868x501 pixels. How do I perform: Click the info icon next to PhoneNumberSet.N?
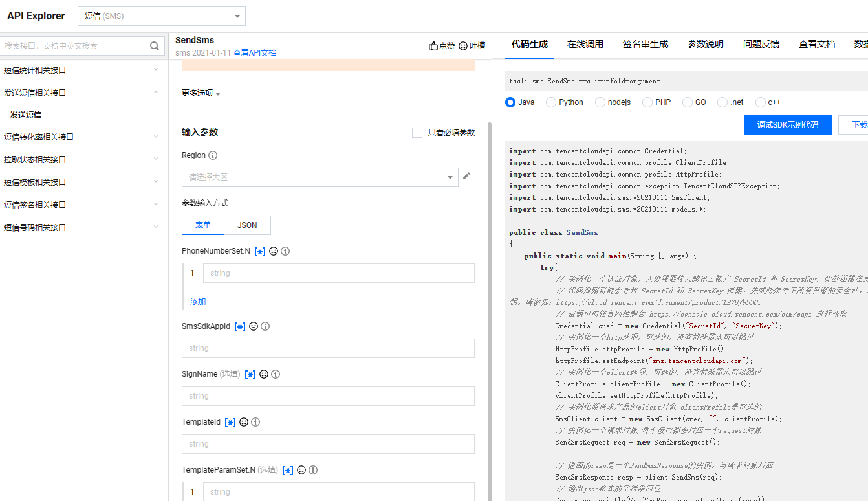tap(285, 251)
